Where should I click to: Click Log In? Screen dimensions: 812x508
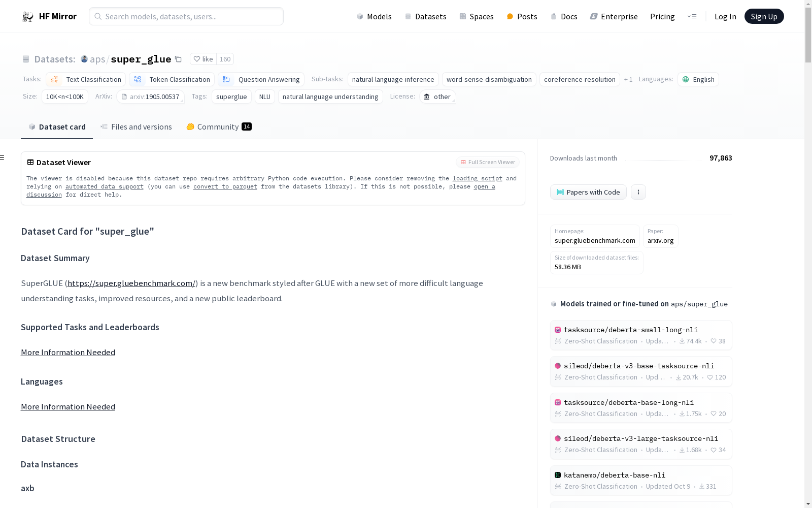click(725, 16)
